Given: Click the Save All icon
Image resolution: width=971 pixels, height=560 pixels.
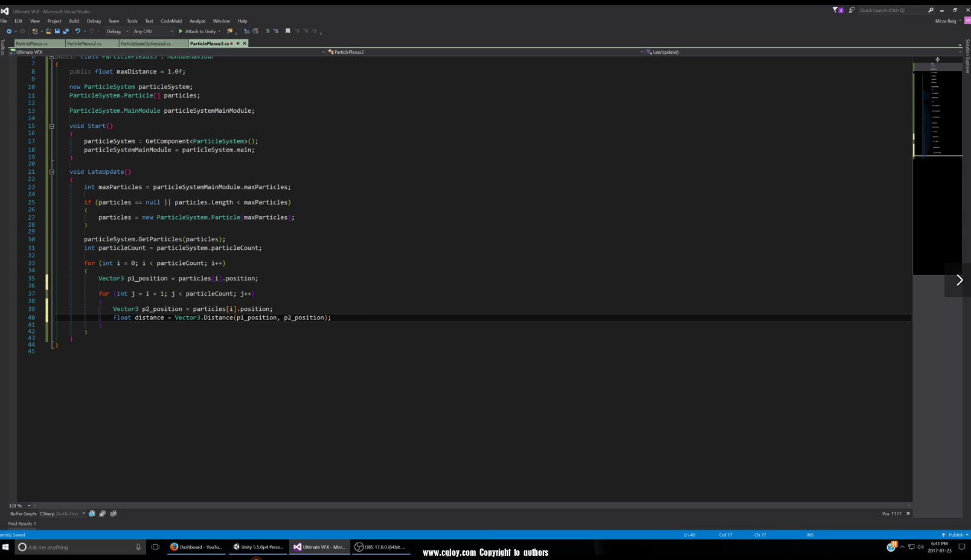Looking at the screenshot, I should pyautogui.click(x=66, y=31).
